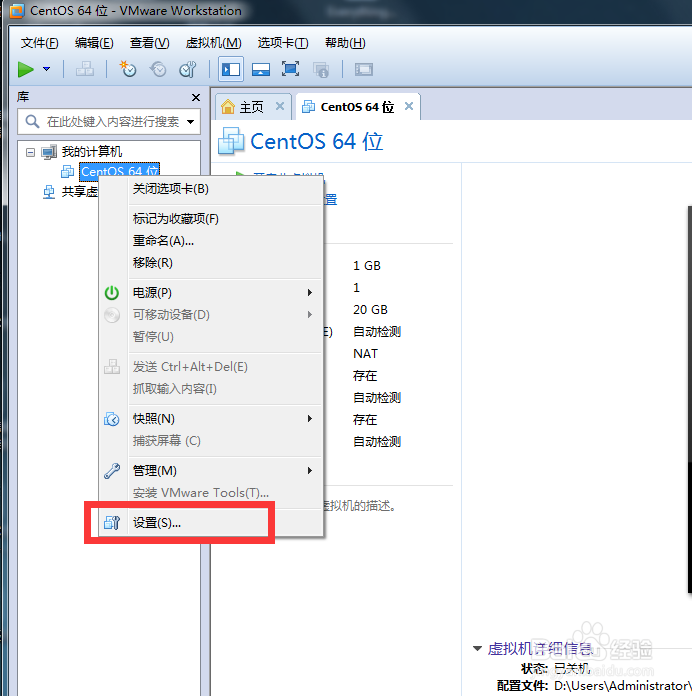The height and width of the screenshot is (696, 692).
Task: Open the 文件(F) menu
Action: tap(40, 43)
